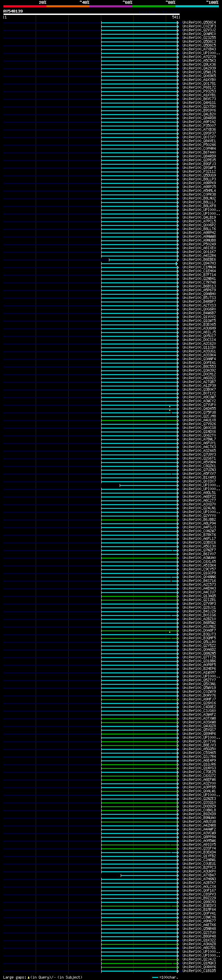Click UniRef100_Q4D455 label
Screen dimensions: 222x980
pyautogui.click(x=199, y=408)
